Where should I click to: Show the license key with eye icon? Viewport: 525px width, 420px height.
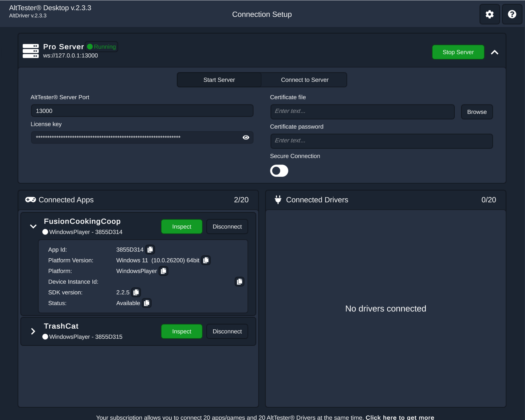click(246, 137)
